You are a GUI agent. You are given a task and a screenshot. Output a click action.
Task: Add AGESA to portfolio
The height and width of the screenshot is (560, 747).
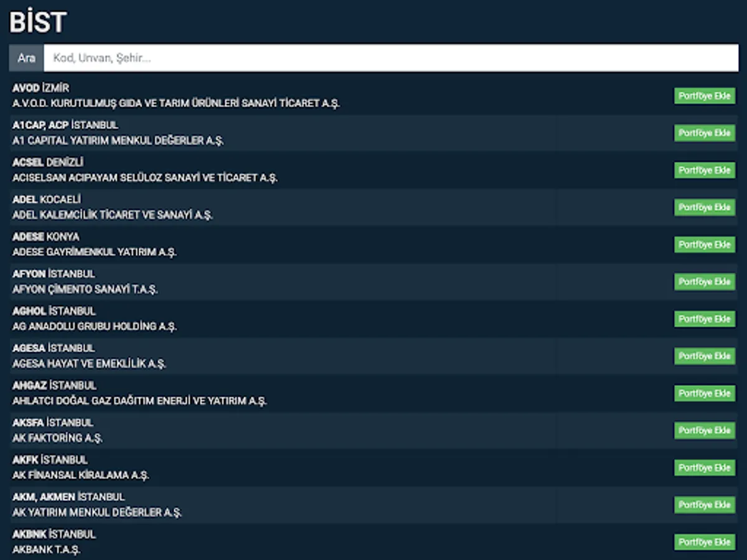705,356
